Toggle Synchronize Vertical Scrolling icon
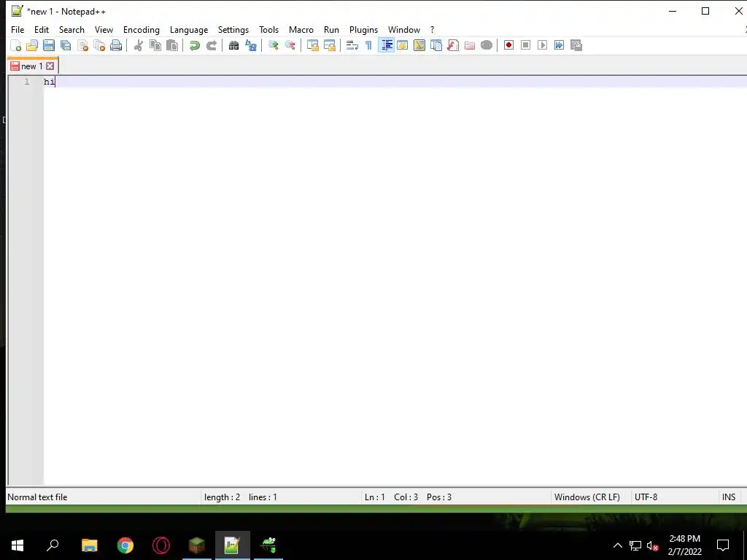 click(x=312, y=45)
